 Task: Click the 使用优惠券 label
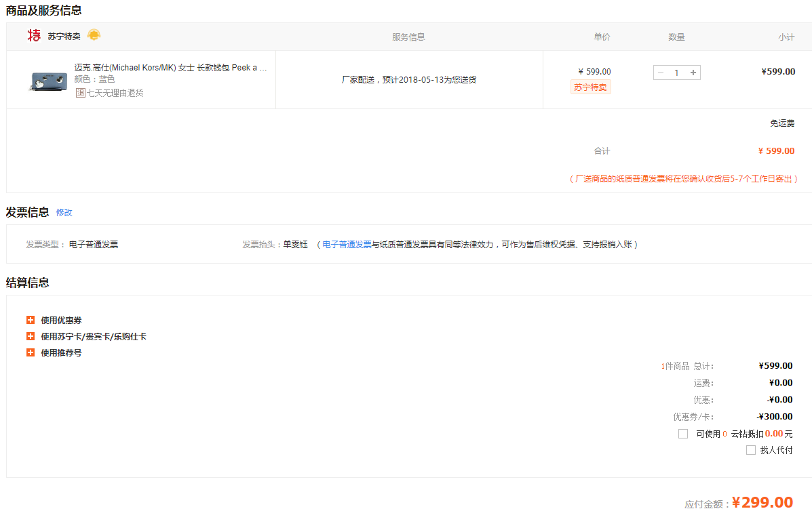point(61,320)
